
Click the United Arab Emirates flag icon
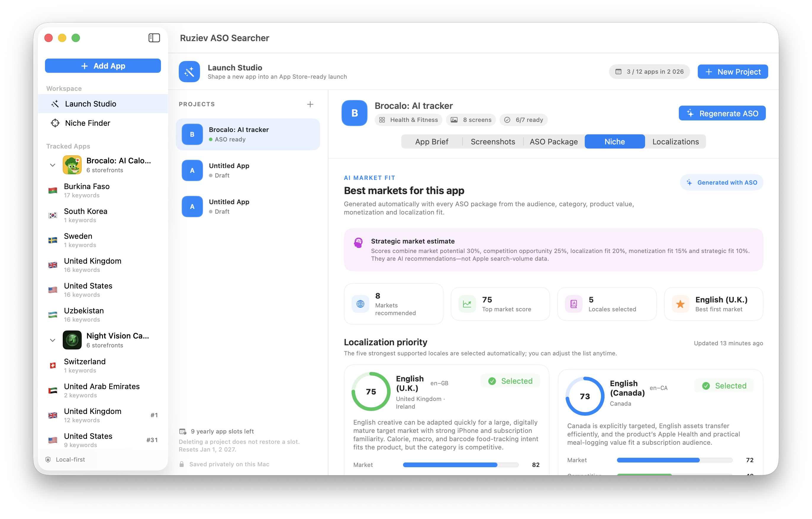point(53,391)
